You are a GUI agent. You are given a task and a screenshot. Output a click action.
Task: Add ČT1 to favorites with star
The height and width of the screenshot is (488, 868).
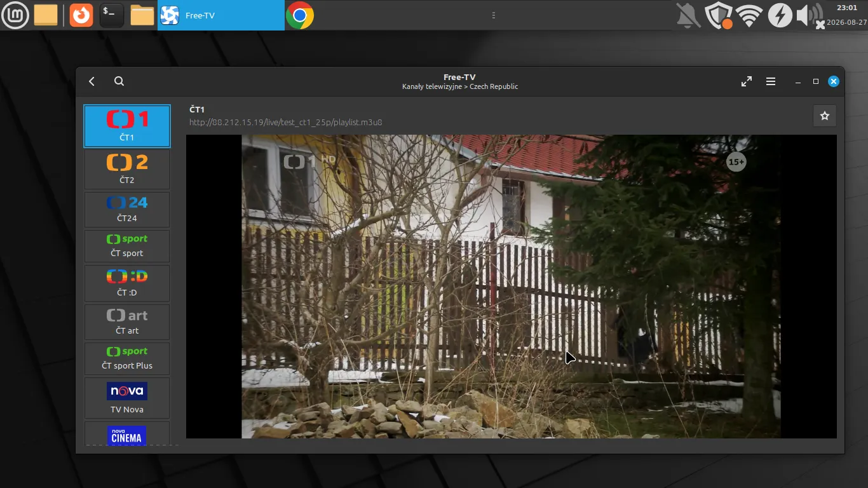(825, 116)
